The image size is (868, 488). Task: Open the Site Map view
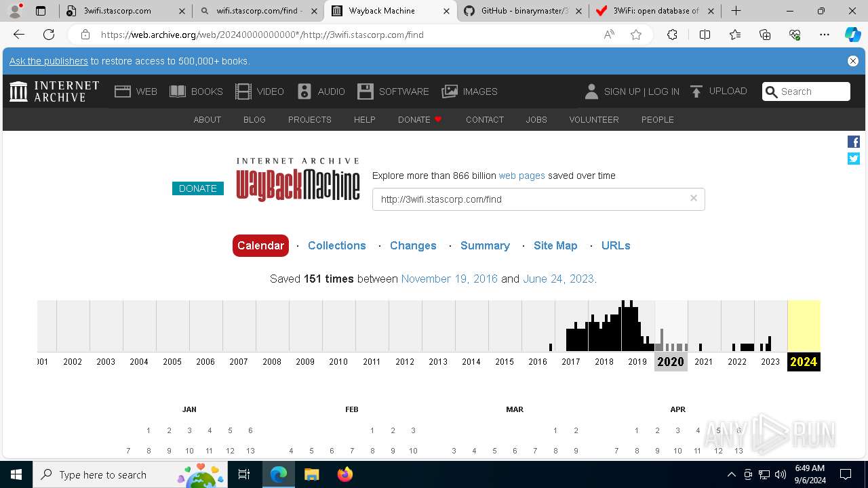point(555,245)
